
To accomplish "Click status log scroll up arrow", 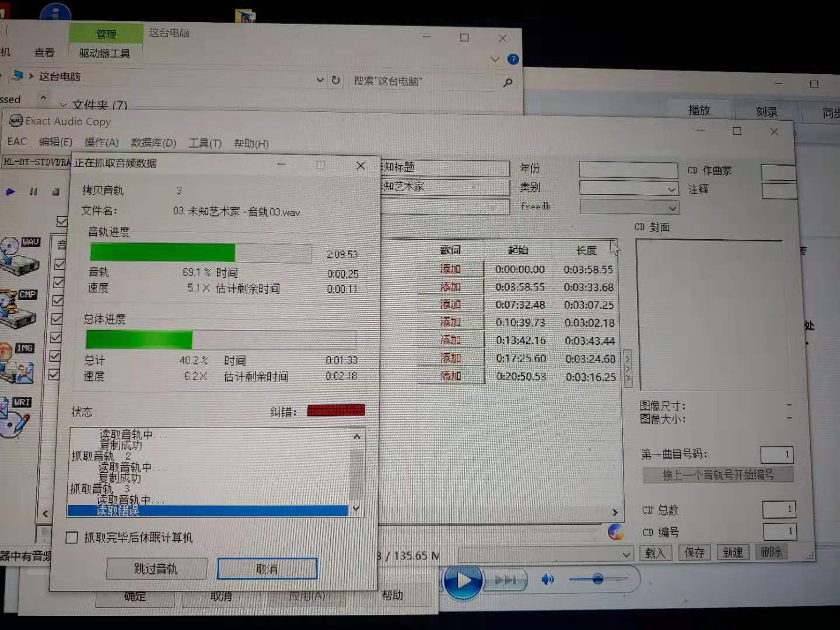I will point(357,436).
